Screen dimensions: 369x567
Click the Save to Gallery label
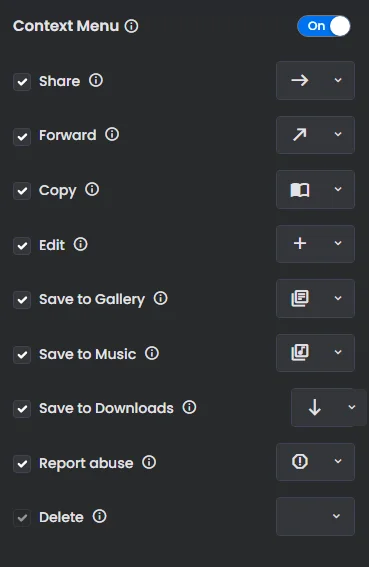(x=92, y=299)
